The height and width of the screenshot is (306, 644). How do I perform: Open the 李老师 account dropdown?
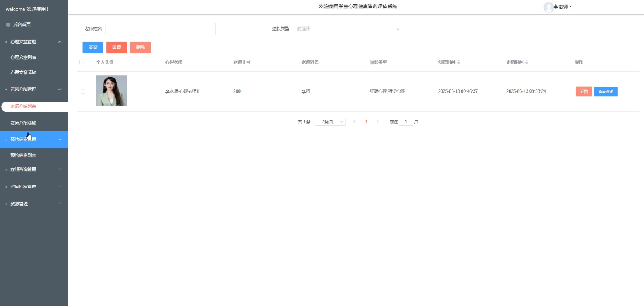563,7
